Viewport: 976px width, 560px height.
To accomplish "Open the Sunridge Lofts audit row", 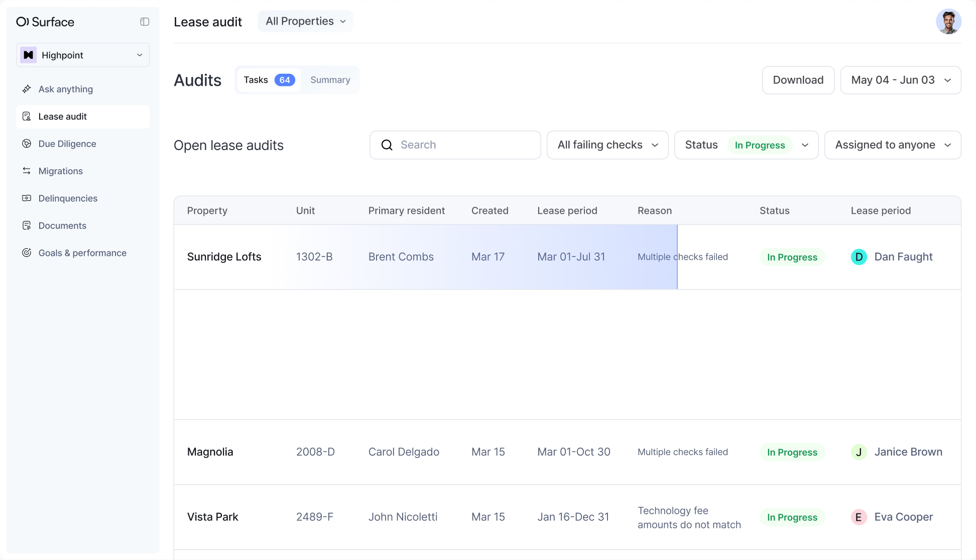I will click(x=224, y=256).
